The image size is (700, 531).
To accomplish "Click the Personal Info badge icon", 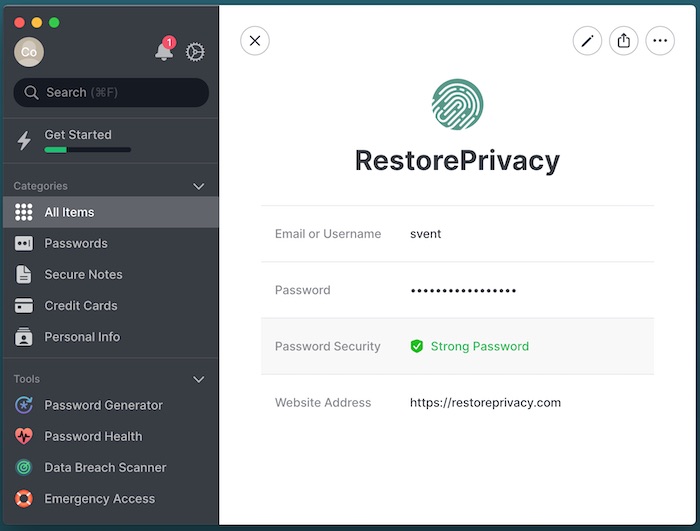I will pos(24,336).
